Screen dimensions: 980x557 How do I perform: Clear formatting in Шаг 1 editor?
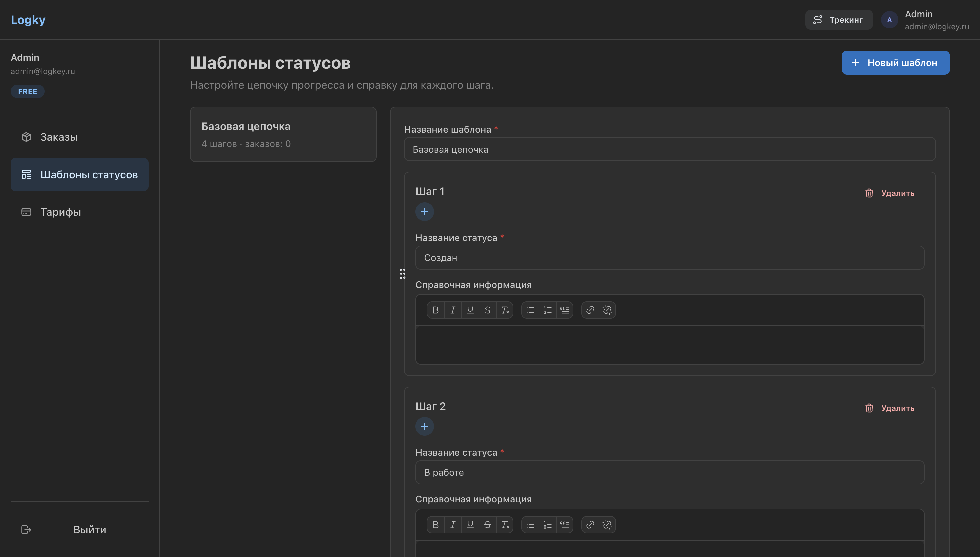tap(505, 310)
